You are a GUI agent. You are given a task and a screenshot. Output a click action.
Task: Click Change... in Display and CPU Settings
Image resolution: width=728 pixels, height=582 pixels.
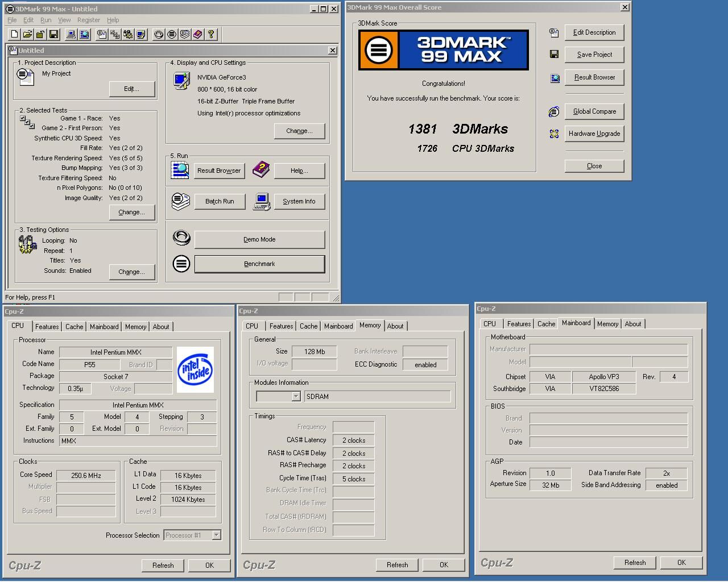point(300,131)
